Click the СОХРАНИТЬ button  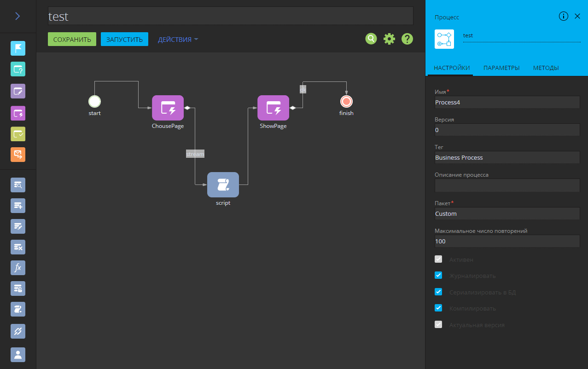coord(72,40)
